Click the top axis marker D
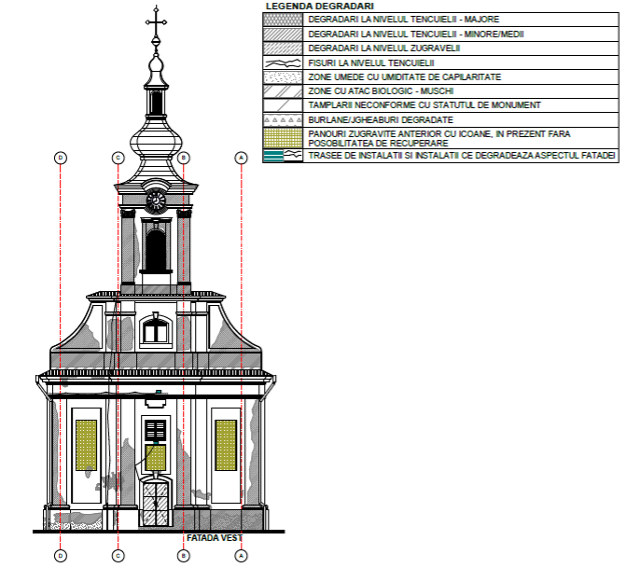Image resolution: width=628 pixels, height=568 pixels. tap(61, 158)
